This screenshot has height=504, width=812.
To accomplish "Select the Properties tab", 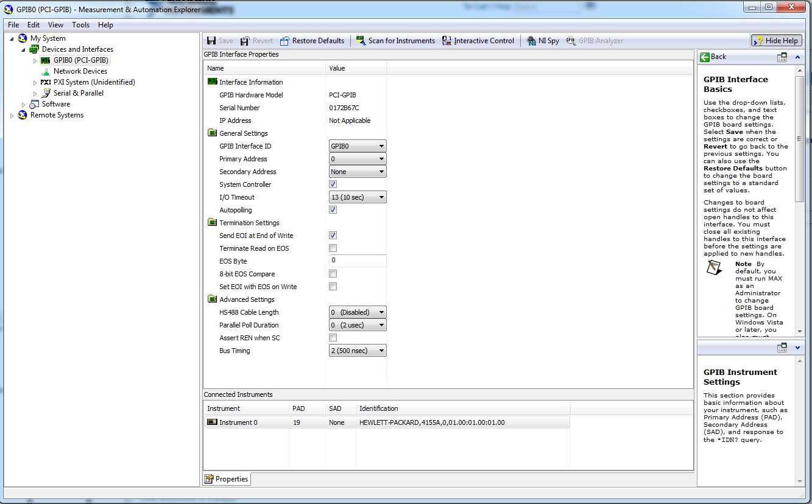I will click(x=227, y=479).
